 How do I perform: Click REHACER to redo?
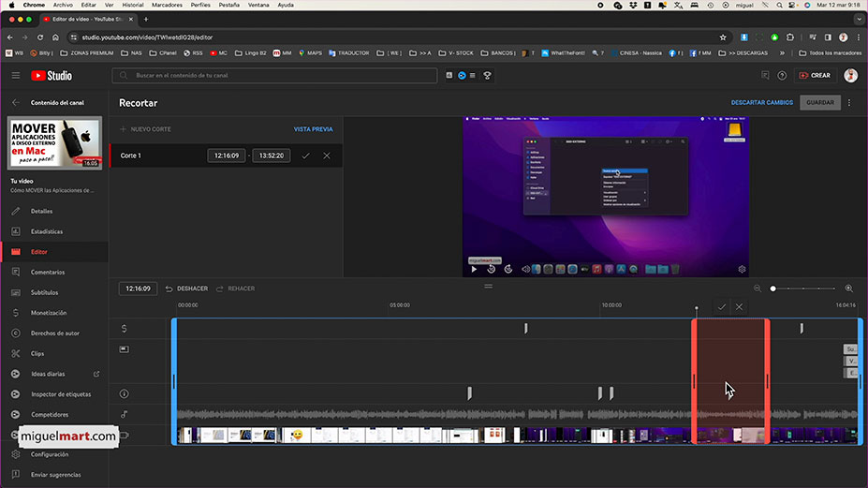(x=235, y=288)
